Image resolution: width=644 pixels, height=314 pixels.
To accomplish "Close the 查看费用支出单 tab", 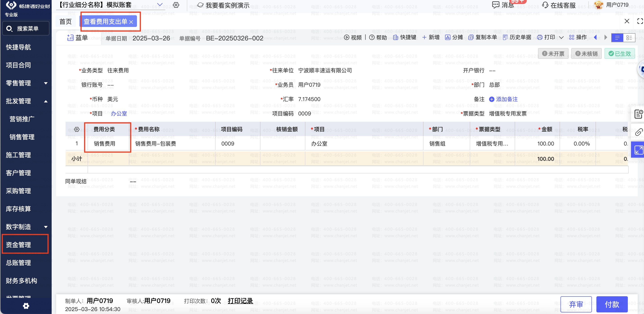I will (131, 22).
